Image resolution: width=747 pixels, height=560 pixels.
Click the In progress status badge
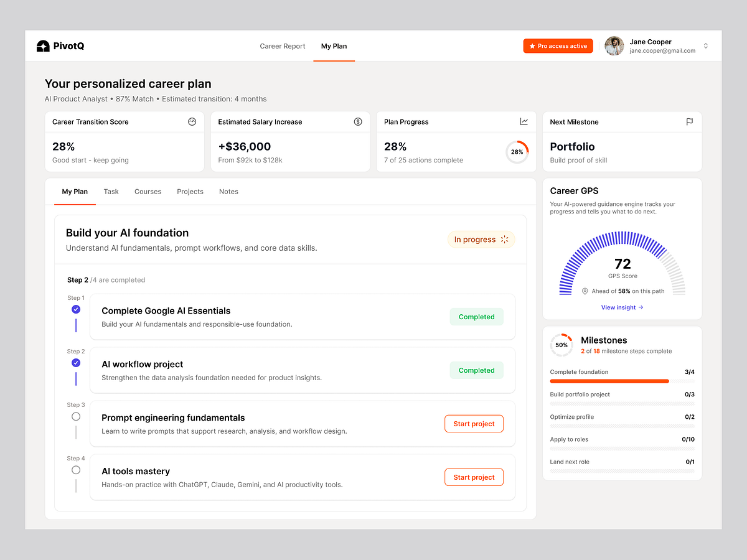[x=481, y=240]
